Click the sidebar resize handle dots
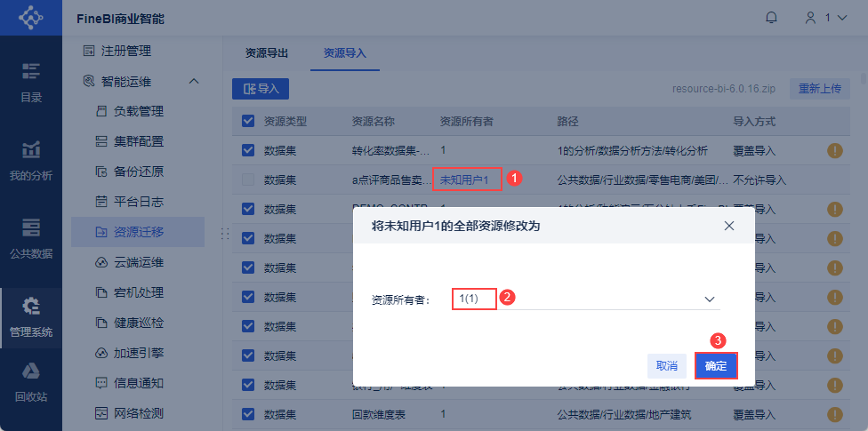Image resolution: width=868 pixels, height=431 pixels. coord(225,233)
